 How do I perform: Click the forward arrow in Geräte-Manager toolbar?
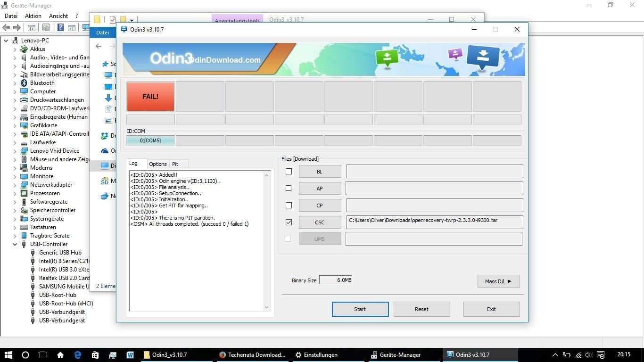click(17, 28)
